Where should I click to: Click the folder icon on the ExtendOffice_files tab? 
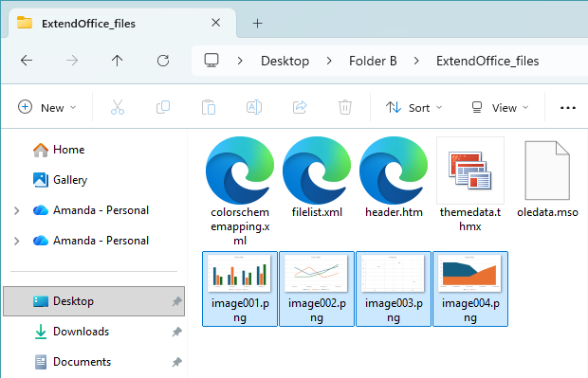[x=25, y=23]
